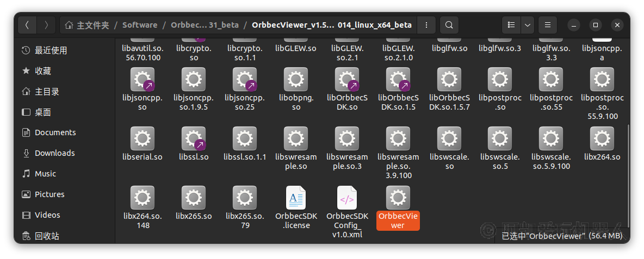
Task: Click 主文件夹 home path button
Action: pos(87,25)
